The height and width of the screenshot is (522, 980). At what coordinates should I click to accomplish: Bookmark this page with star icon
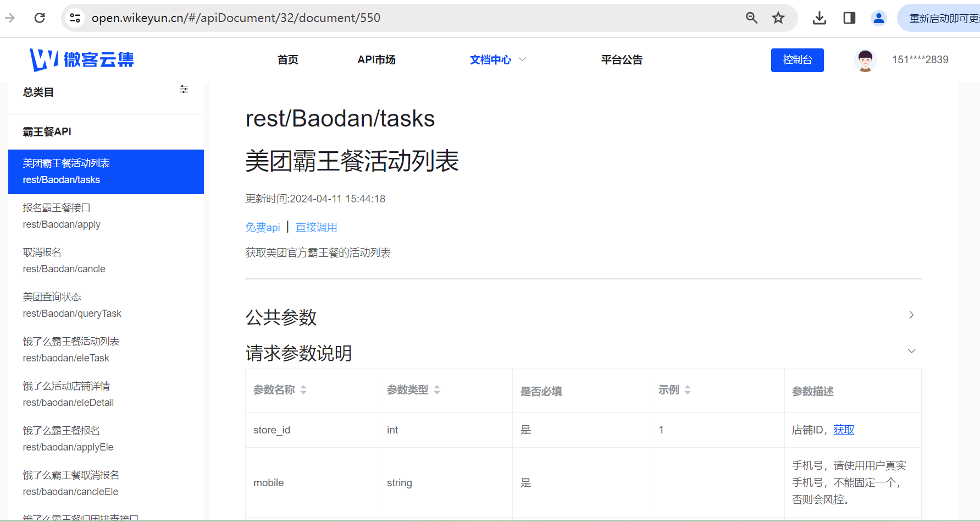click(778, 18)
